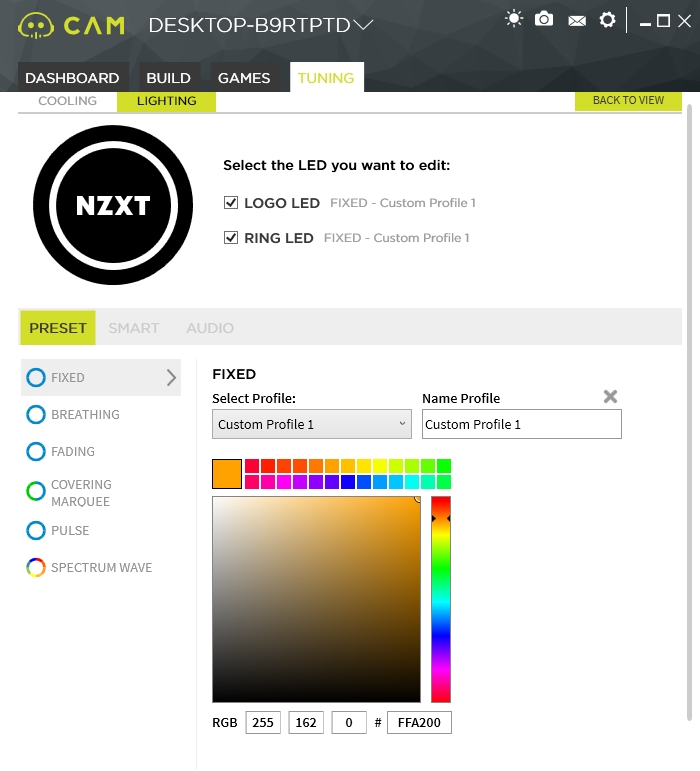Open the Select Profile dropdown
The width and height of the screenshot is (700, 771).
click(312, 424)
